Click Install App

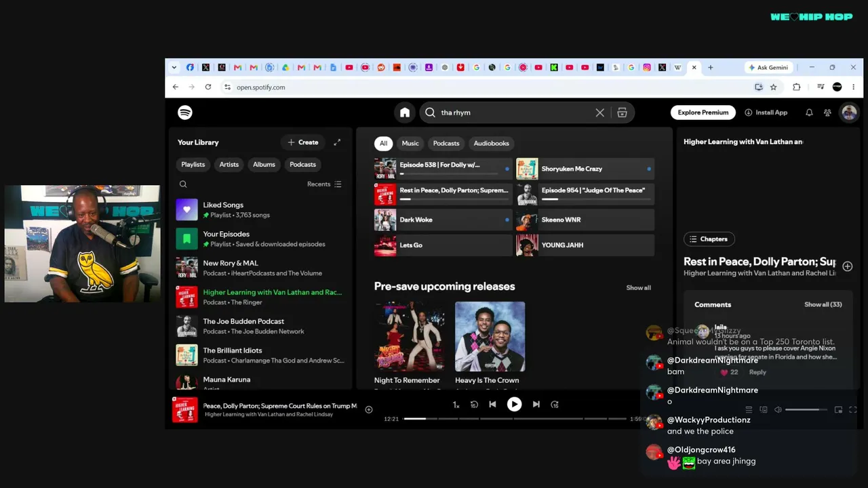(x=766, y=113)
